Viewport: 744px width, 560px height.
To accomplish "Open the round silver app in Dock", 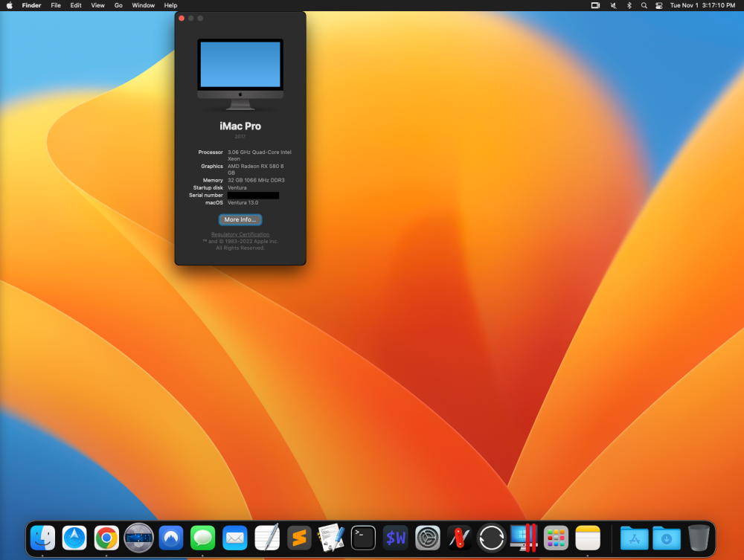I will click(138, 538).
